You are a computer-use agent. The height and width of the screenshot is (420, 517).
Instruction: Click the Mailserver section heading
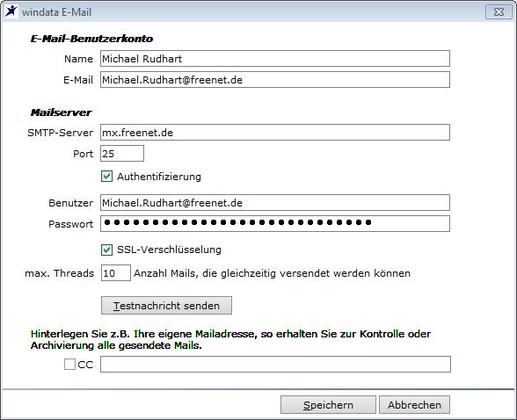pyautogui.click(x=61, y=112)
